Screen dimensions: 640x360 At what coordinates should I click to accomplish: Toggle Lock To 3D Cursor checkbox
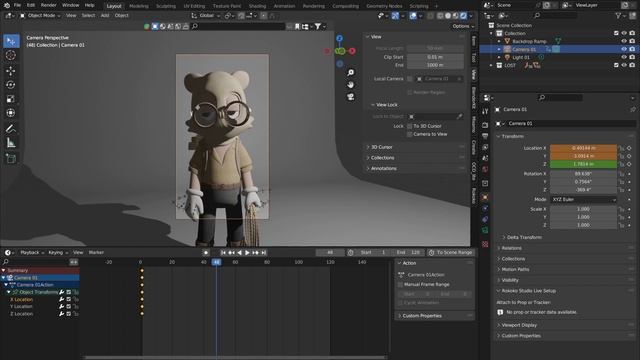click(x=409, y=126)
